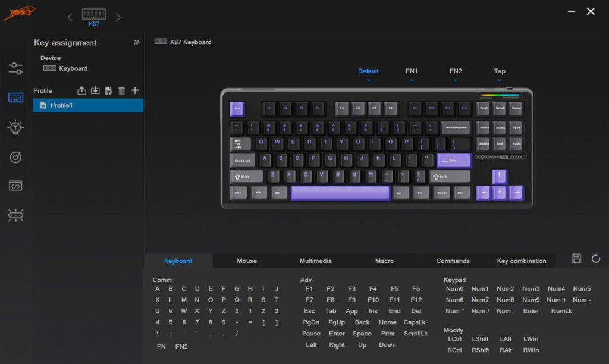Add a new profile with plus icon
The height and width of the screenshot is (364, 609).
[135, 90]
